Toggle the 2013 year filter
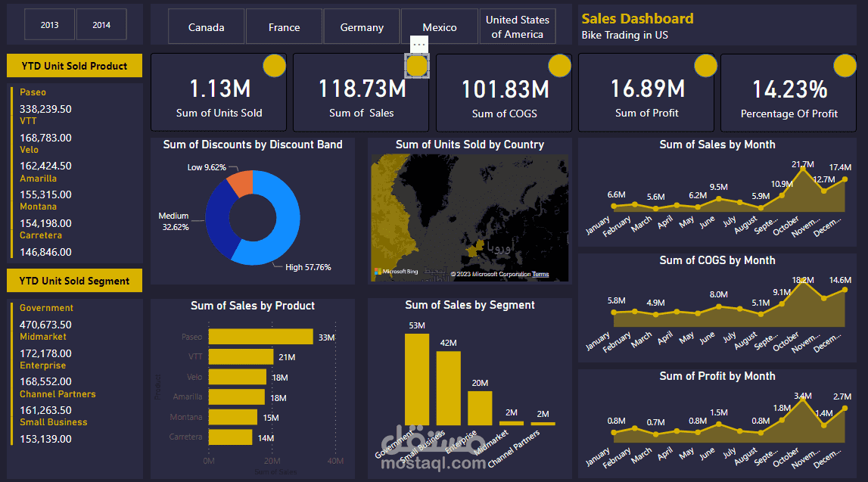Image resolution: width=868 pixels, height=482 pixels. pos(49,23)
